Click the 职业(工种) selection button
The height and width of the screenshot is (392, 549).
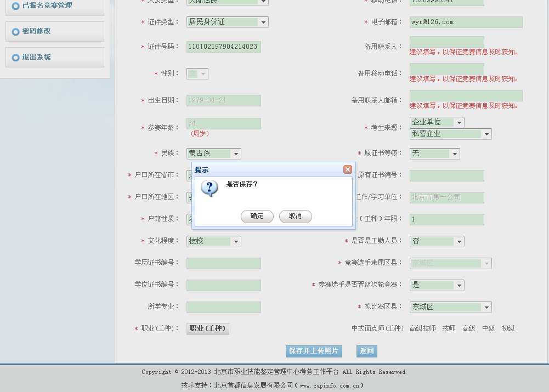tap(208, 329)
